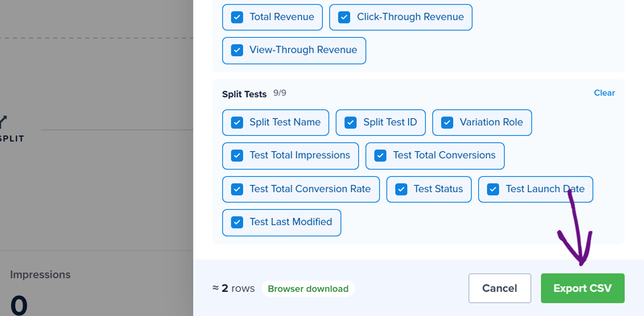Clear all Split Tests fields
This screenshot has height=316, width=644.
point(605,92)
